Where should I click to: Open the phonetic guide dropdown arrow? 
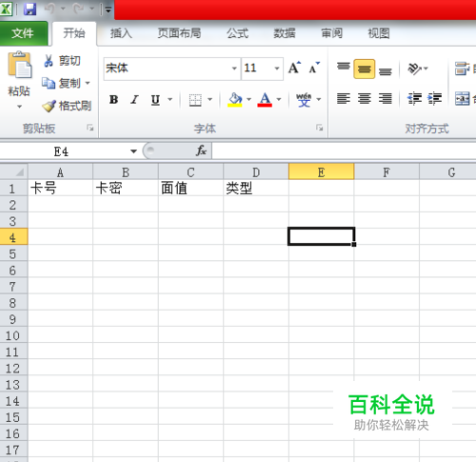319,100
